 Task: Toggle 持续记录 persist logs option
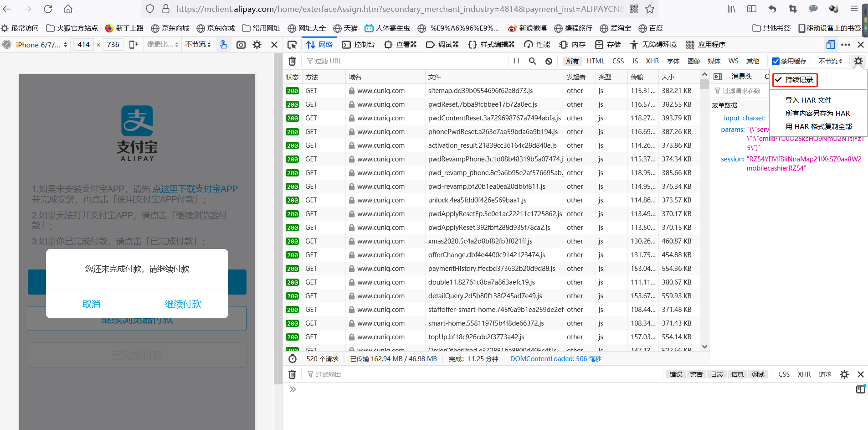coord(795,80)
